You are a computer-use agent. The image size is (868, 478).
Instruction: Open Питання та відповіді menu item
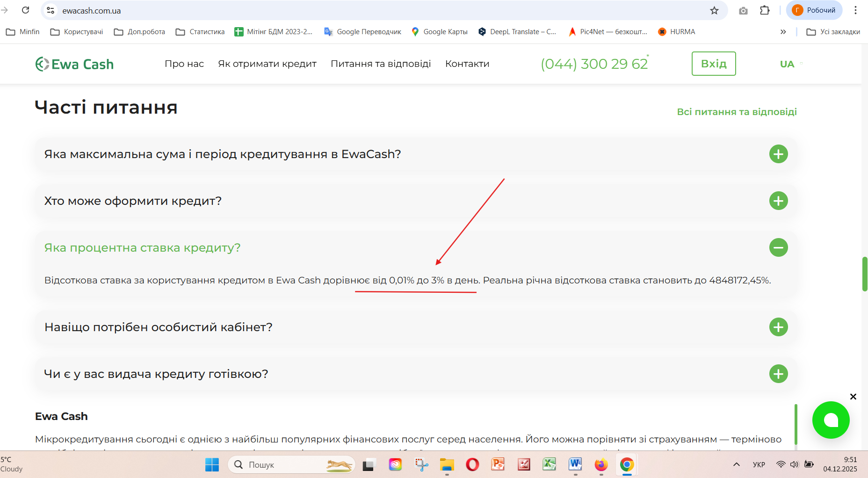381,64
